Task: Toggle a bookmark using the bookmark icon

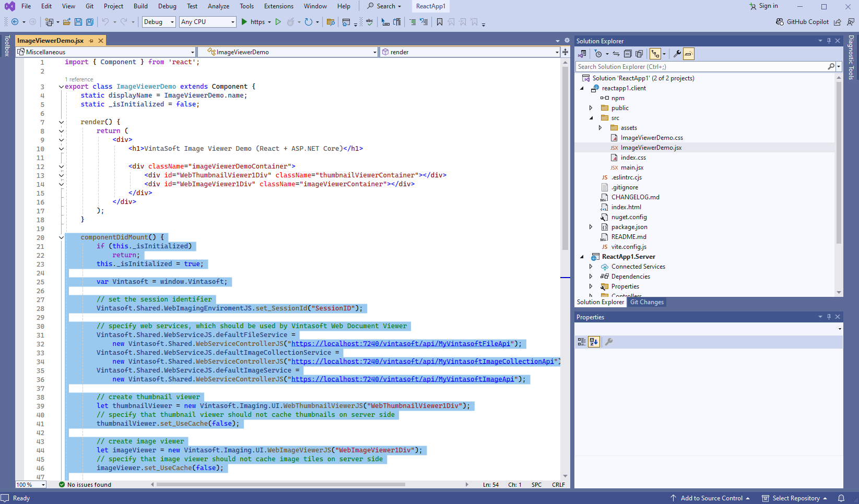Action: (439, 22)
